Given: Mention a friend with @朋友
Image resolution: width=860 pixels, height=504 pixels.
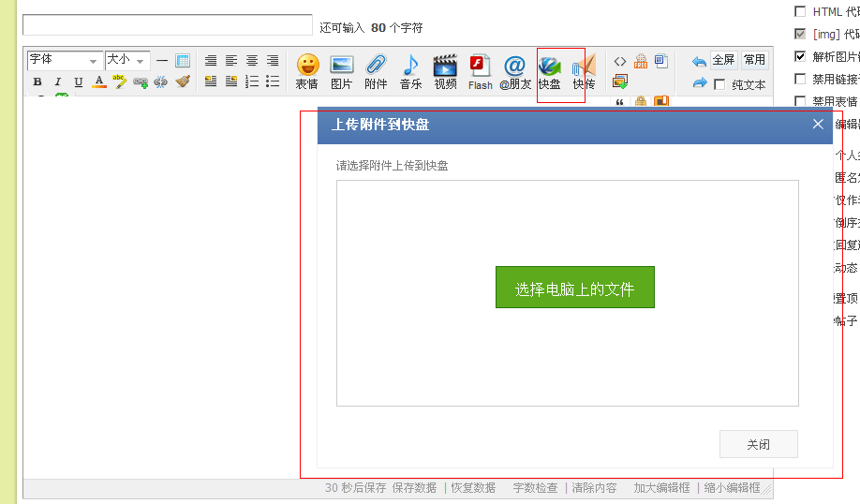Looking at the screenshot, I should (515, 72).
